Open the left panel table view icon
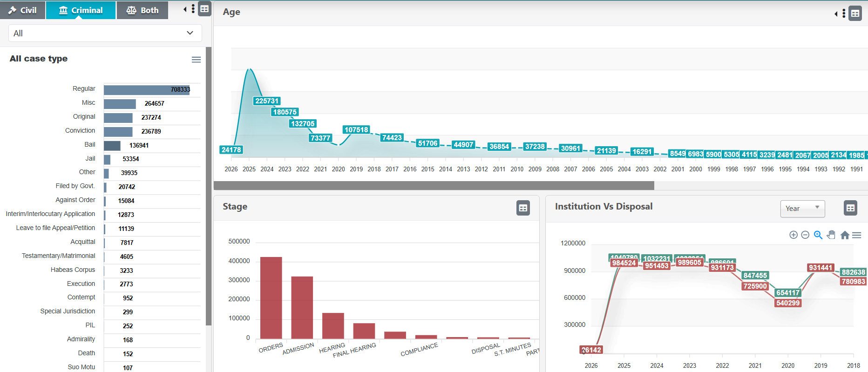Viewport: 868px width, 372px height. 204,9
